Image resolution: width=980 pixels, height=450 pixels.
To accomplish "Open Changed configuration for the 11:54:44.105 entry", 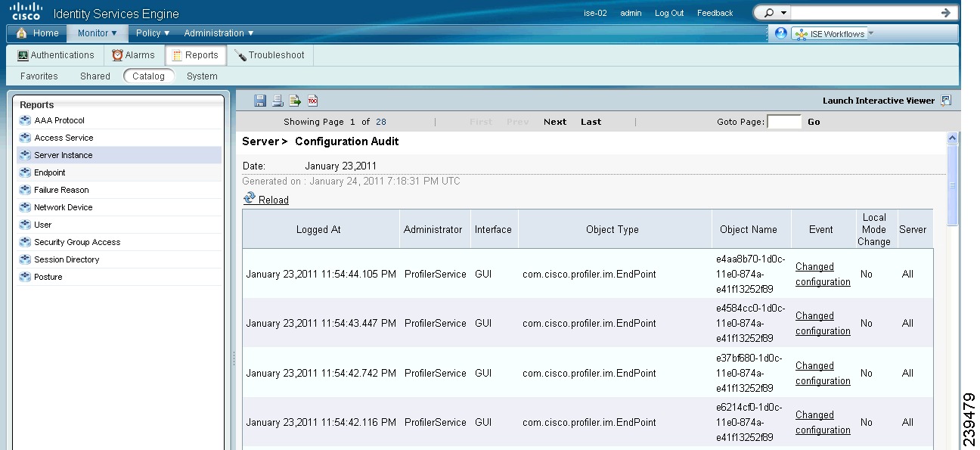I will [x=823, y=275].
